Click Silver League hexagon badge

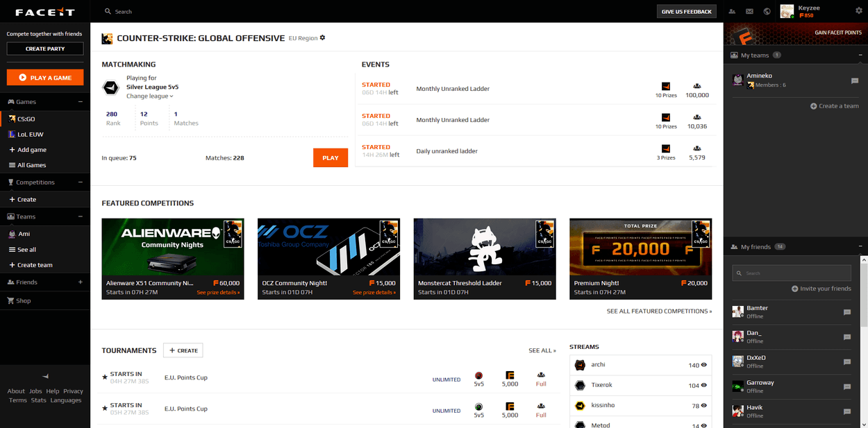110,87
